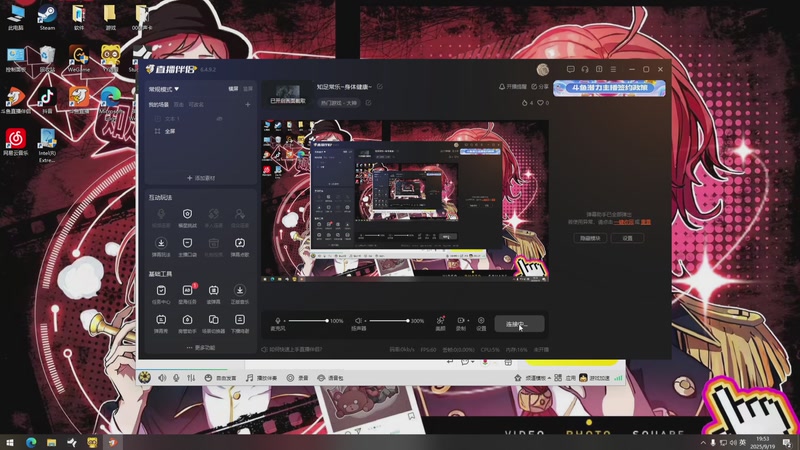
Task: Open the mixer sliders icon in YY toolbar
Action: pyautogui.click(x=191, y=378)
